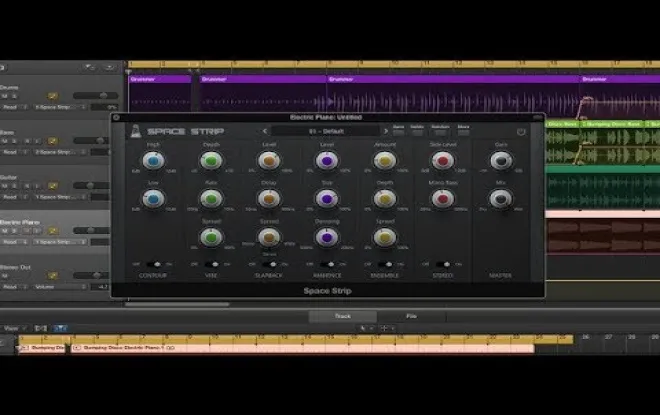Open Bass track Read automation mode dropdown
Image resolution: width=660 pixels, height=415 pixels.
[15, 152]
